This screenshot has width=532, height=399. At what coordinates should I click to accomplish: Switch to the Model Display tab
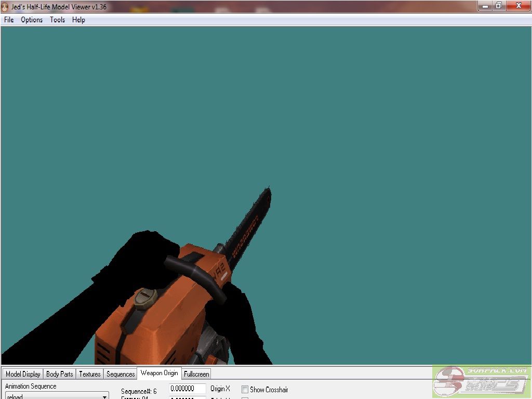(x=23, y=374)
